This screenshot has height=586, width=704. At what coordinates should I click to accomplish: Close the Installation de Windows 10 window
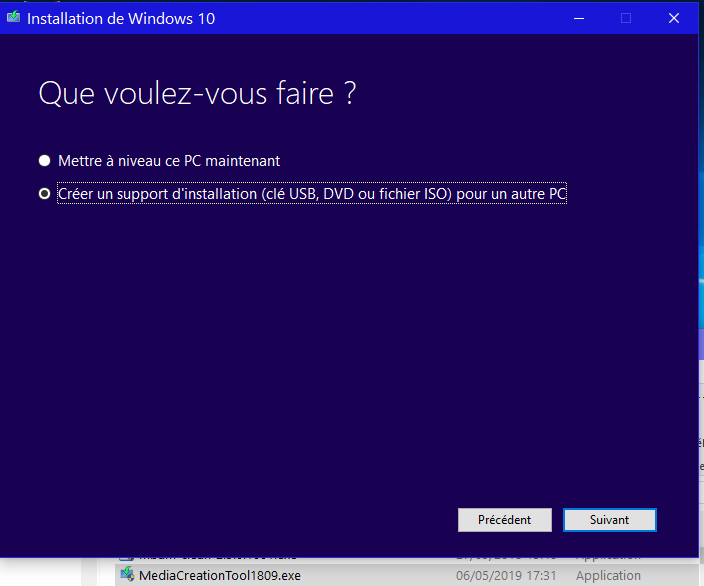click(x=673, y=18)
